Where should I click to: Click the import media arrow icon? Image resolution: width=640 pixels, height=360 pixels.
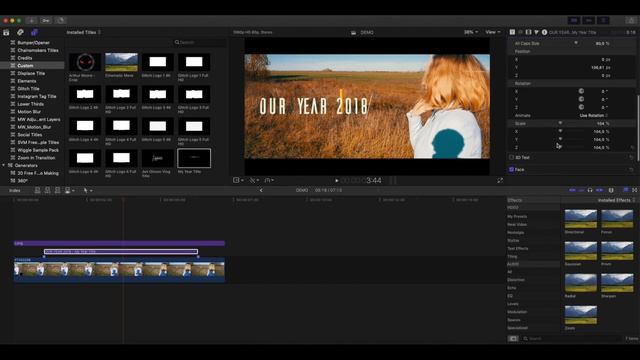31,20
